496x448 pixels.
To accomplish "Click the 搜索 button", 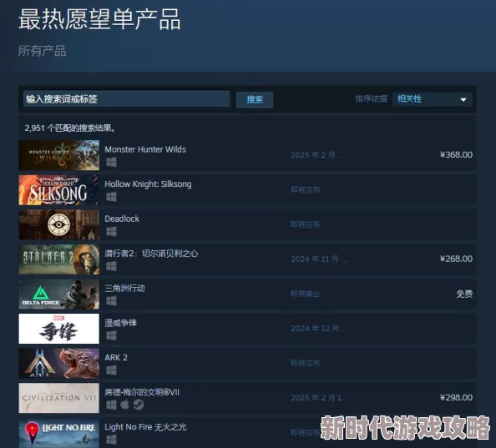I will 255,99.
